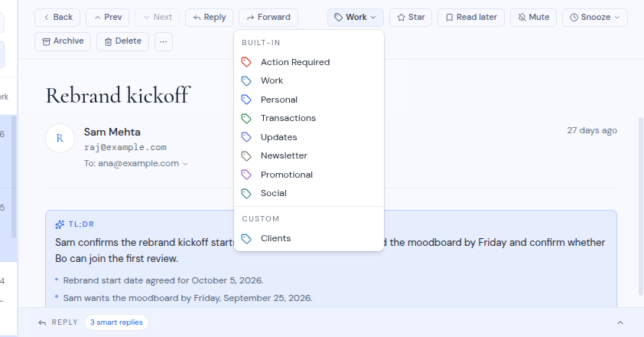Star this email

411,18
